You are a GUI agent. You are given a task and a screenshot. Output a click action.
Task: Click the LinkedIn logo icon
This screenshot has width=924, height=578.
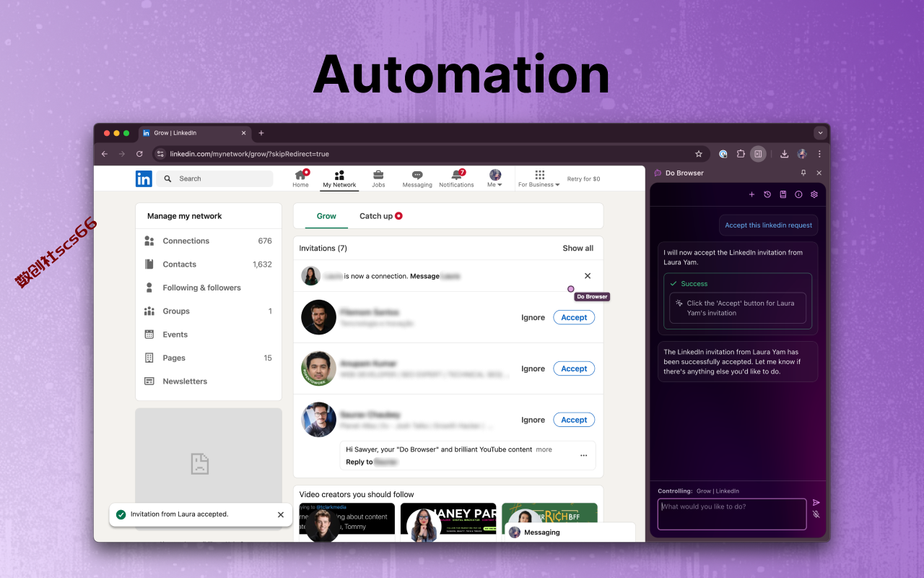coord(144,178)
